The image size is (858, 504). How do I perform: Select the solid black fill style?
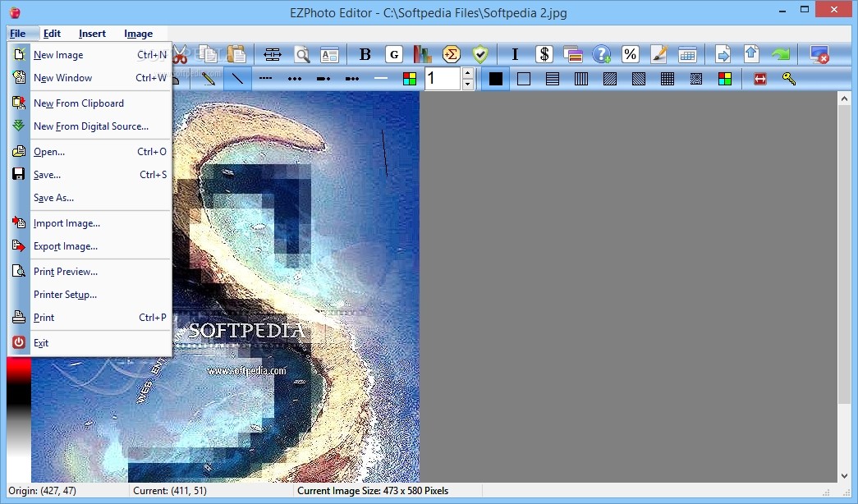(x=496, y=79)
